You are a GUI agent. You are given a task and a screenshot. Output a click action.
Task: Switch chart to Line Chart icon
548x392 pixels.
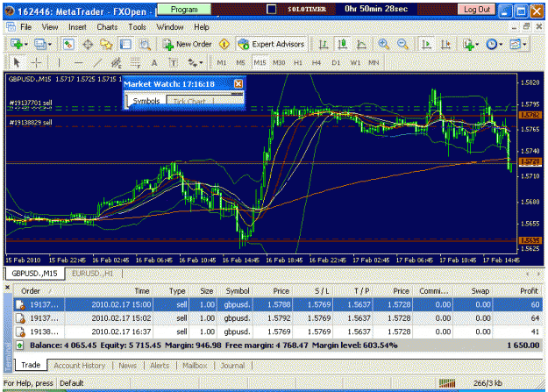pos(361,45)
